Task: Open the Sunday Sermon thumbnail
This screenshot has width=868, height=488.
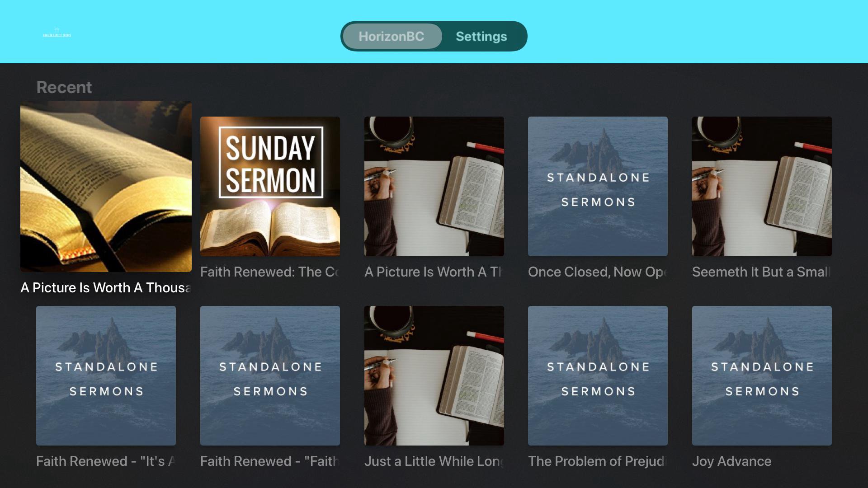Action: tap(270, 186)
